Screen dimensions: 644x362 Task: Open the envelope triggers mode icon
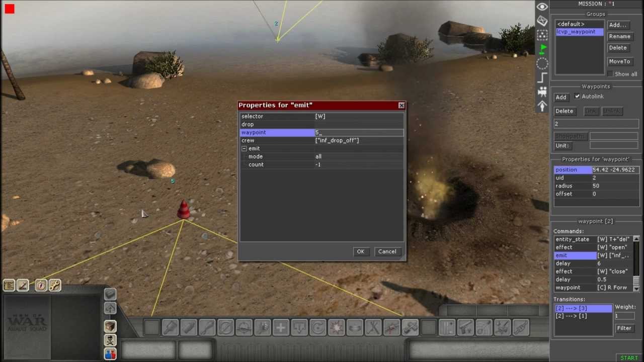tap(542, 21)
